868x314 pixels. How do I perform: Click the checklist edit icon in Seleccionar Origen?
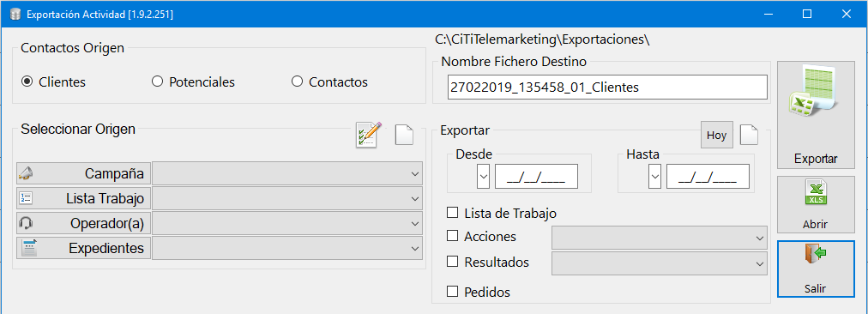[369, 135]
